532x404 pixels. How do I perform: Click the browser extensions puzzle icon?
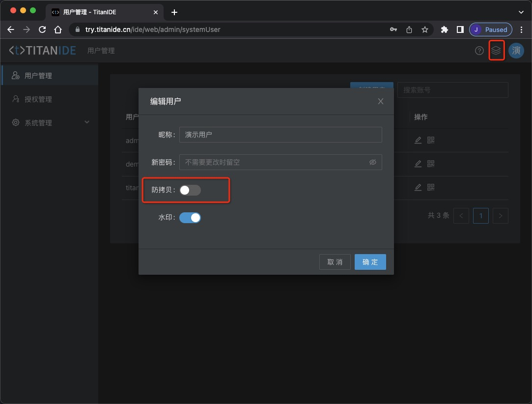point(445,29)
